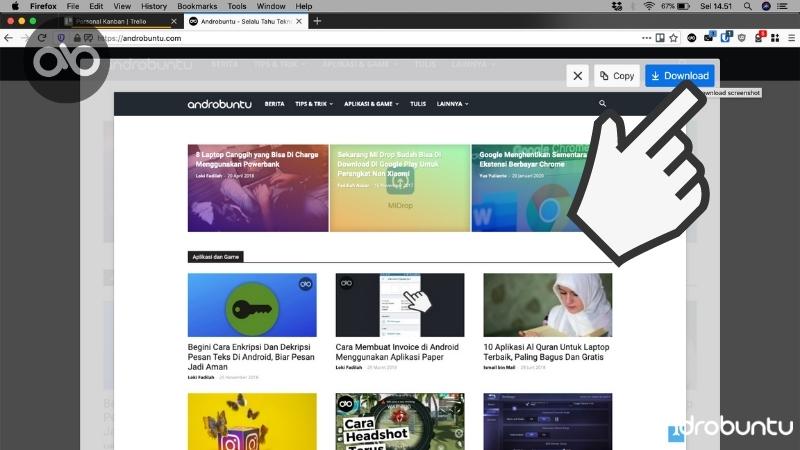
Task: Click the Trello board icon in address bar
Action: pos(660,38)
